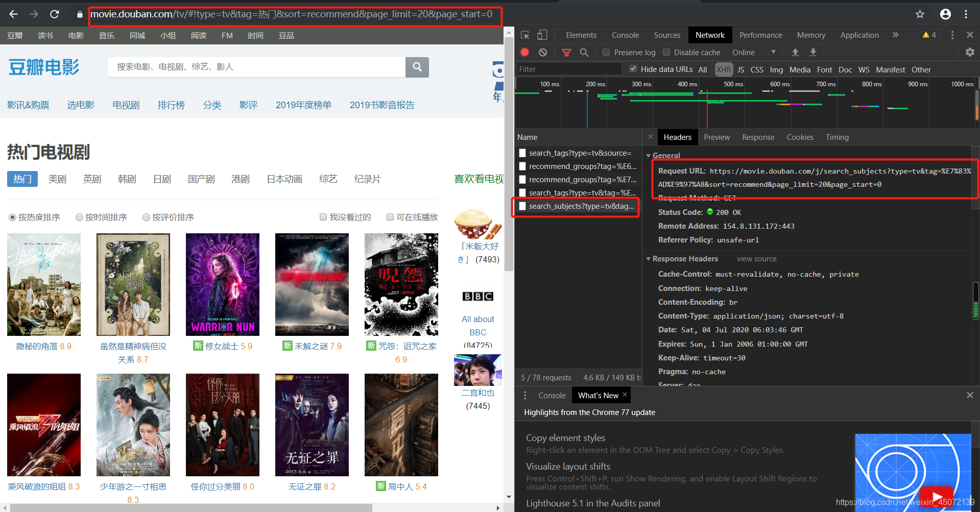Activate DevTools inspect element picker
This screenshot has width=980, height=512.
[525, 35]
